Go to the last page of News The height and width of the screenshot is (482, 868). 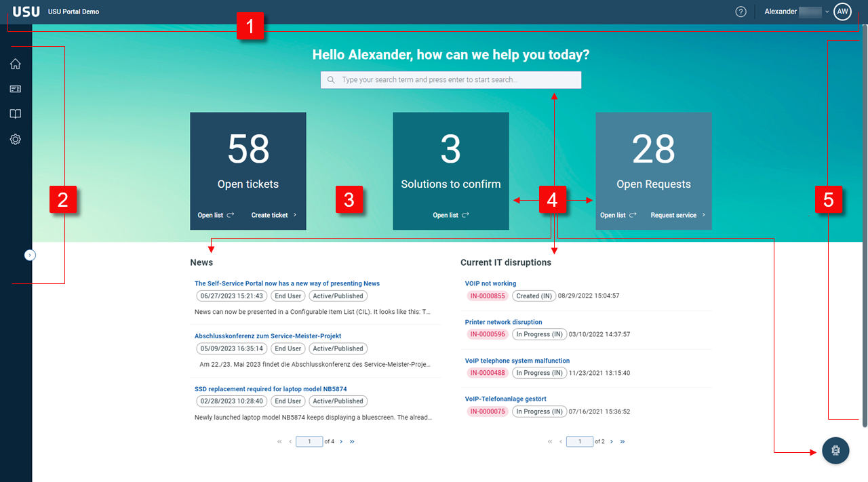point(352,441)
